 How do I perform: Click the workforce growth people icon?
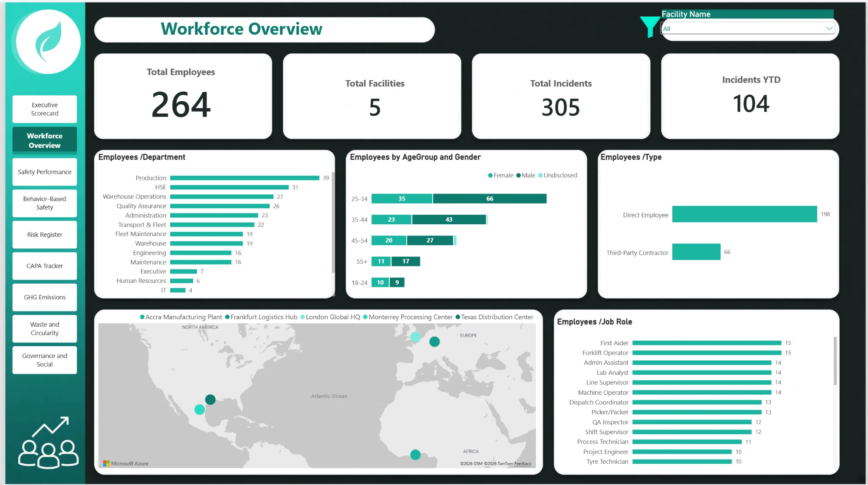pos(48,442)
